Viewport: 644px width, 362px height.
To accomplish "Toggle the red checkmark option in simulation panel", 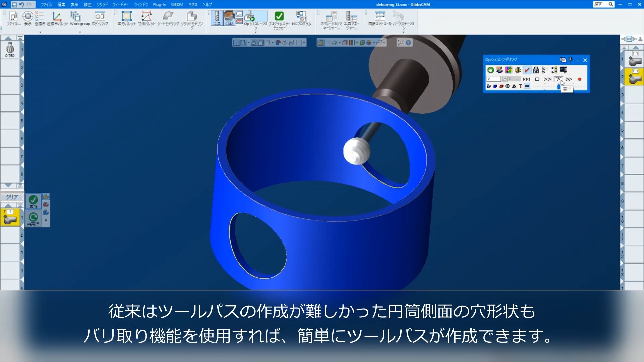I will pyautogui.click(x=527, y=70).
